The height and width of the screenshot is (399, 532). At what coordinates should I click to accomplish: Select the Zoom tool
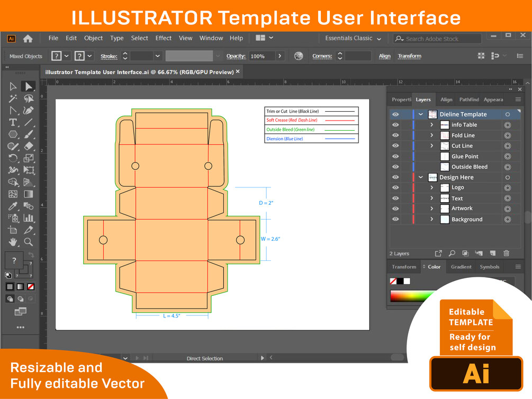click(x=29, y=242)
